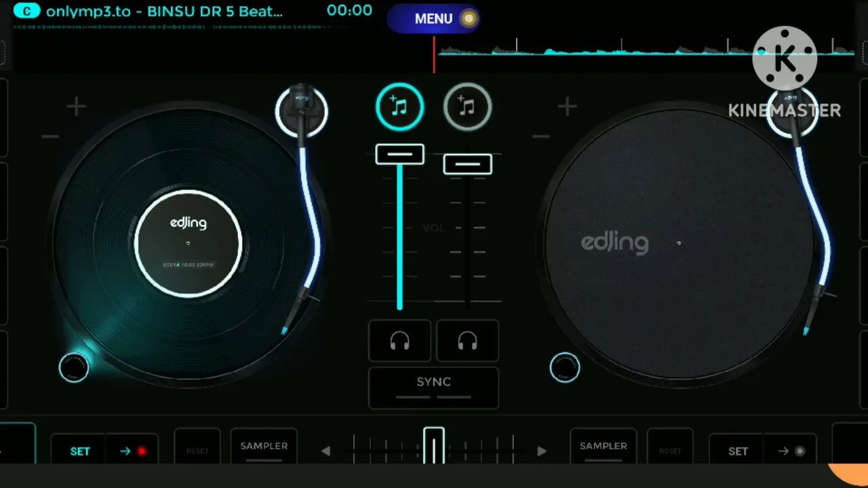This screenshot has width=868, height=488.
Task: Click the left vinyl edjing label
Action: point(188,243)
